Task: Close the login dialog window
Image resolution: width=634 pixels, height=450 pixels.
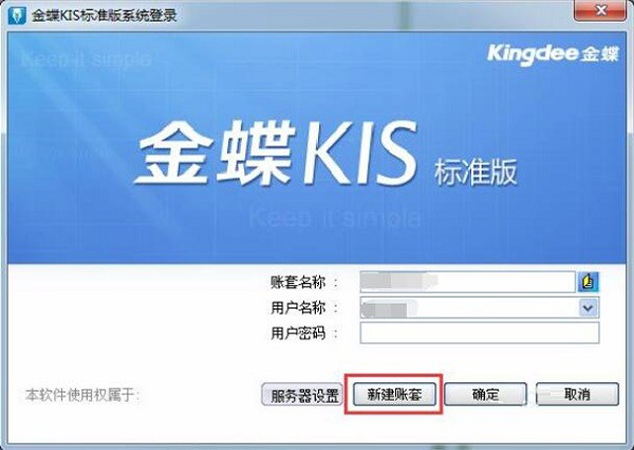Action: tap(600, 11)
